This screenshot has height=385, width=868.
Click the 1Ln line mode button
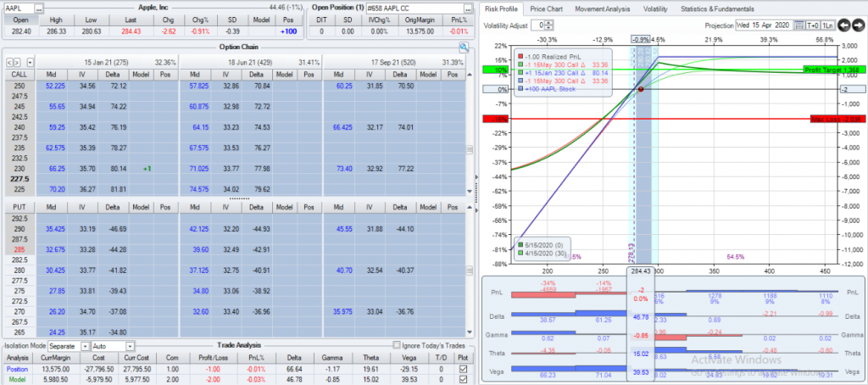pos(827,25)
